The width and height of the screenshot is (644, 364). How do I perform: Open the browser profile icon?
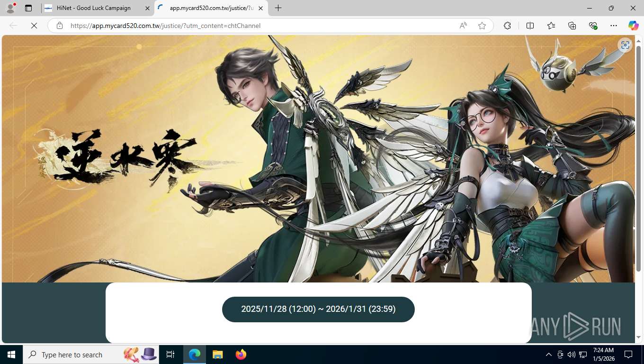(10, 8)
